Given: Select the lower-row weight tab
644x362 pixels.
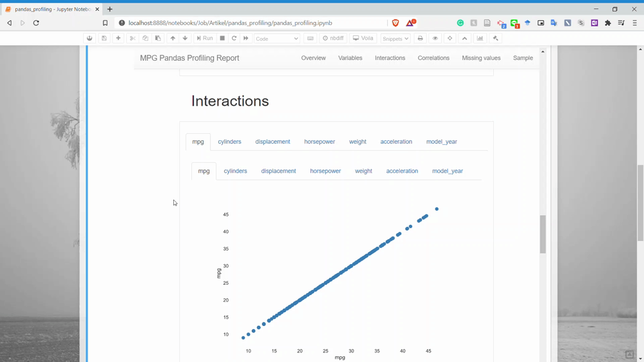Looking at the screenshot, I should [x=363, y=171].
